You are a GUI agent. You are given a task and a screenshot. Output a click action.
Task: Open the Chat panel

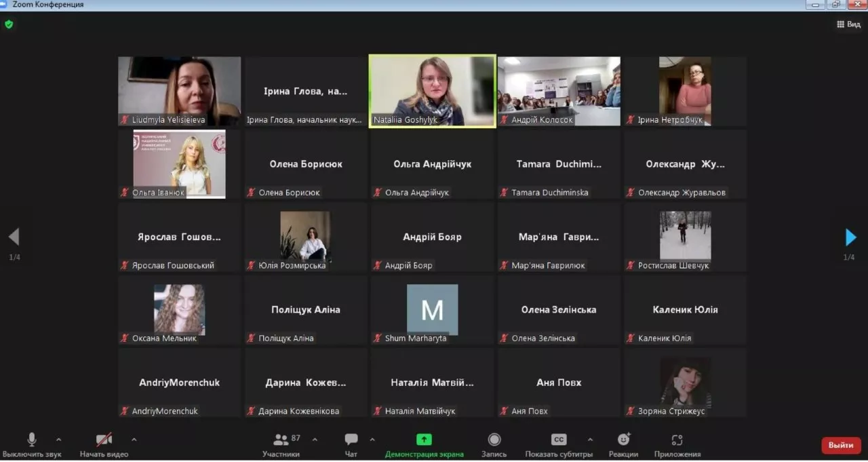(351, 440)
